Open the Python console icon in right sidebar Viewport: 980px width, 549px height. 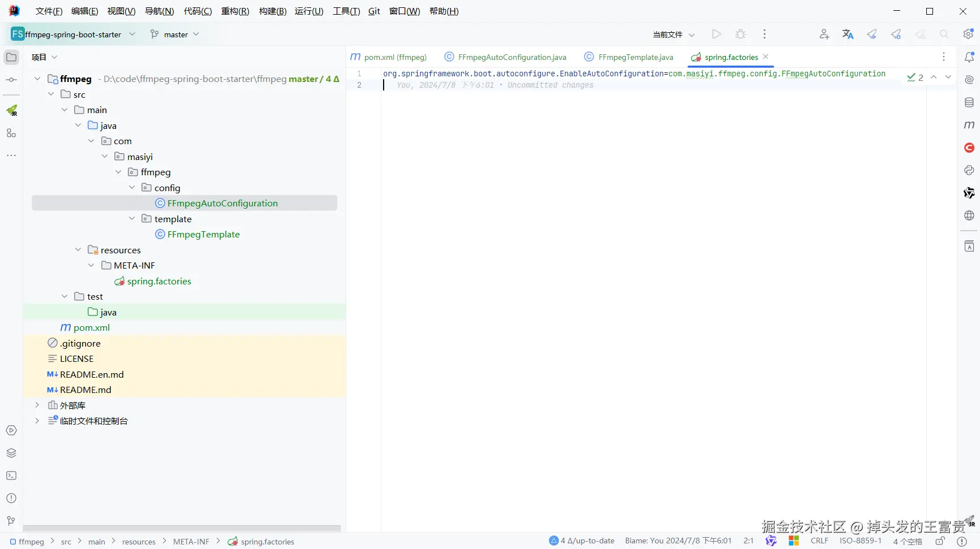click(x=969, y=170)
